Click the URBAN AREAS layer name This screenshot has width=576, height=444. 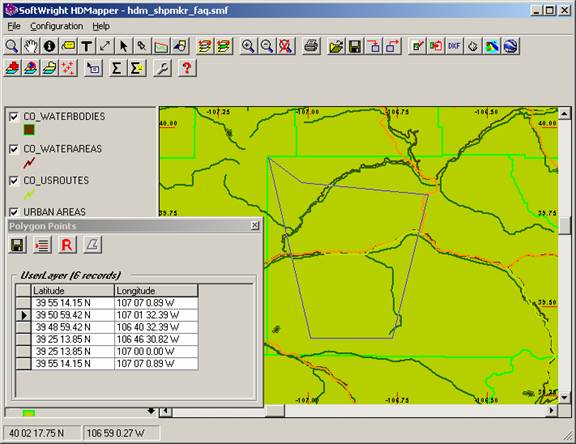click(54, 212)
